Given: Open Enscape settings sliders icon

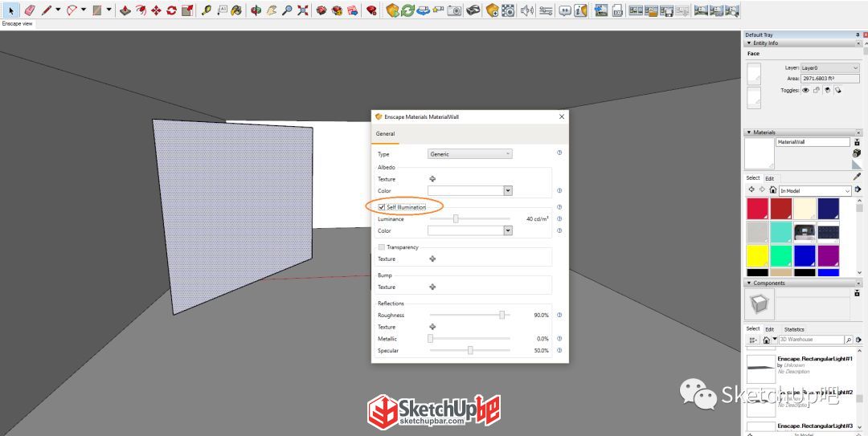Looking at the screenshot, I should 546,10.
